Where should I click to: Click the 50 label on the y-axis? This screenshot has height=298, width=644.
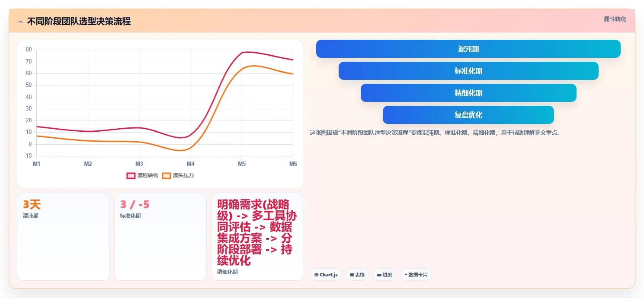pos(29,85)
